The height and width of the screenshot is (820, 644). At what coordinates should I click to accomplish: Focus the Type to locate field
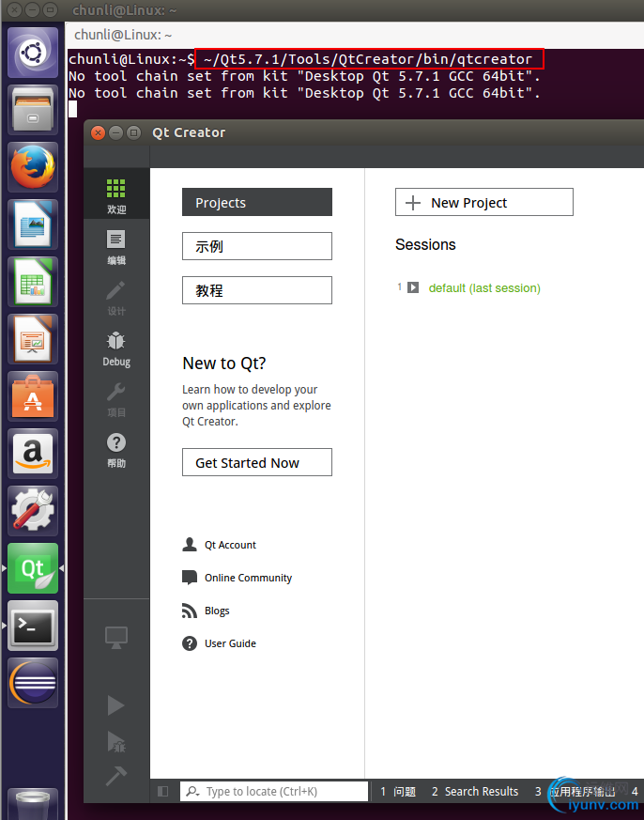pyautogui.click(x=274, y=791)
